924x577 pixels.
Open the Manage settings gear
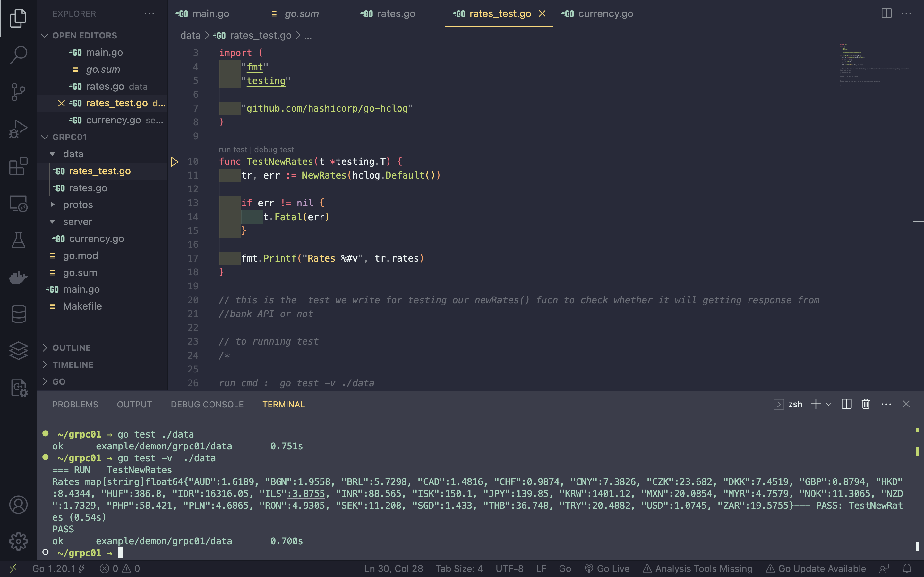[x=18, y=541]
